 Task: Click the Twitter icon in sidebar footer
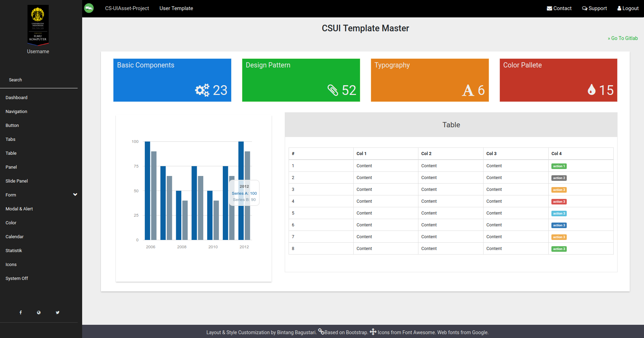(57, 313)
